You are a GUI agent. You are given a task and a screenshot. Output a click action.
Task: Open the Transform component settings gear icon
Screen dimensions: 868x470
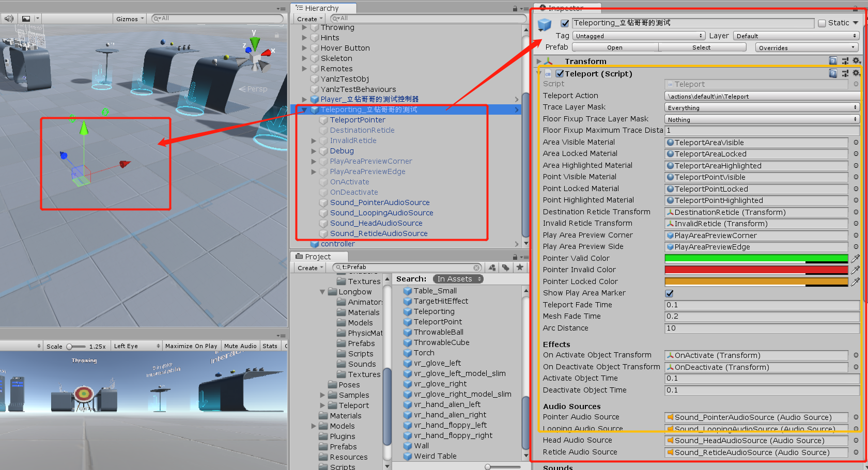pyautogui.click(x=857, y=60)
